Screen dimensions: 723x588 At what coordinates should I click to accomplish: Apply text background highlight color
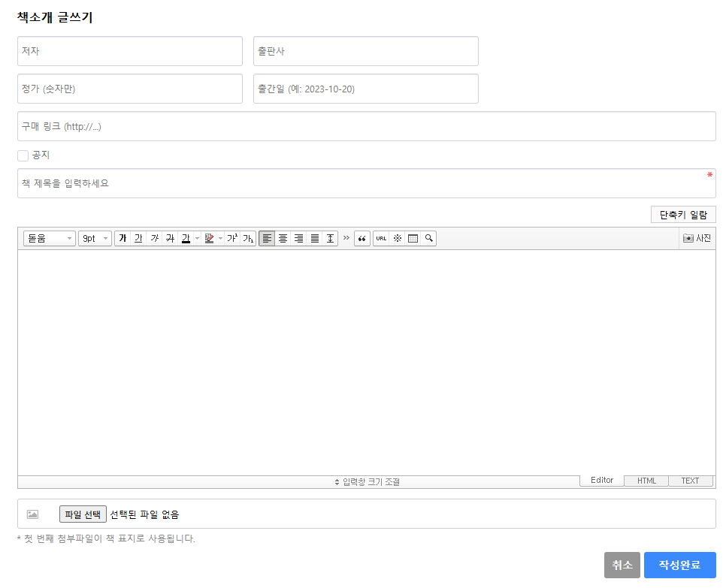pos(210,238)
